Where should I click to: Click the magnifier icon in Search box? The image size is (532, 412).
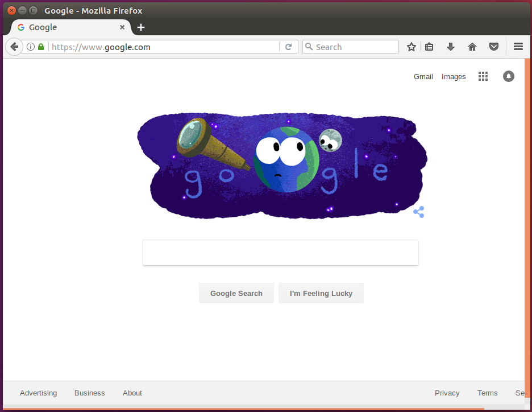(x=309, y=47)
